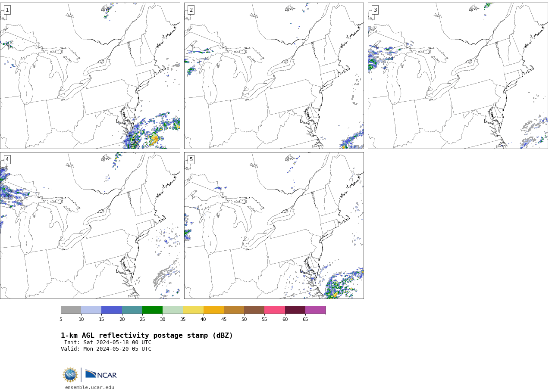Open ensemble member 3 reflectivity map
This screenshot has width=552, height=392.
(x=458, y=76)
